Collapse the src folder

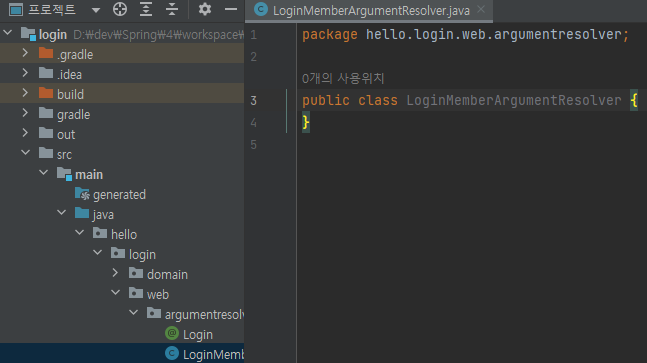tap(26, 153)
